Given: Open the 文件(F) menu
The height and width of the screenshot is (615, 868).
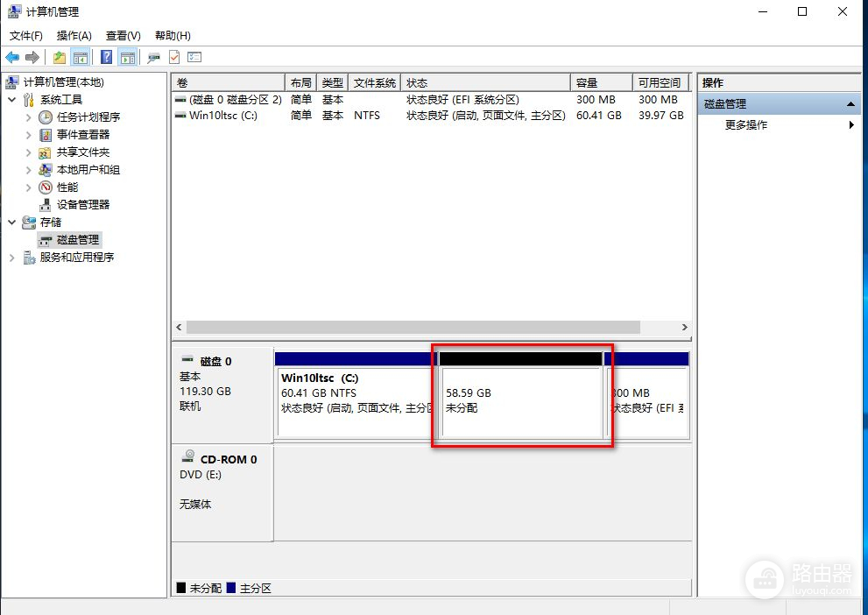Looking at the screenshot, I should [x=26, y=36].
